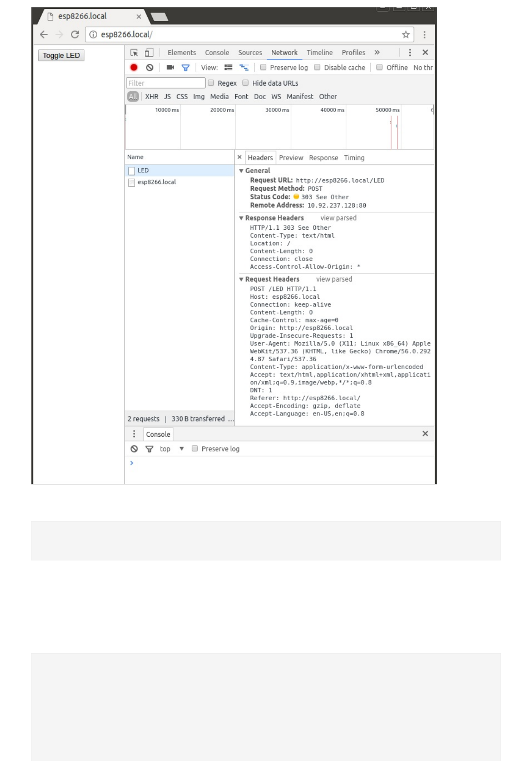The width and height of the screenshot is (532, 761).
Task: Open the No throttling dropdown
Action: [423, 68]
